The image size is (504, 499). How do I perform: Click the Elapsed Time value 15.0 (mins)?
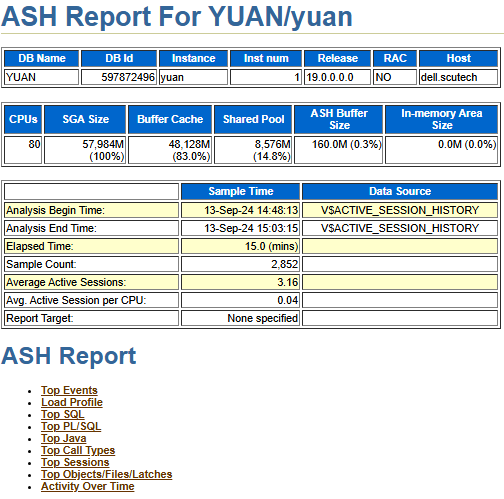pyautogui.click(x=271, y=246)
